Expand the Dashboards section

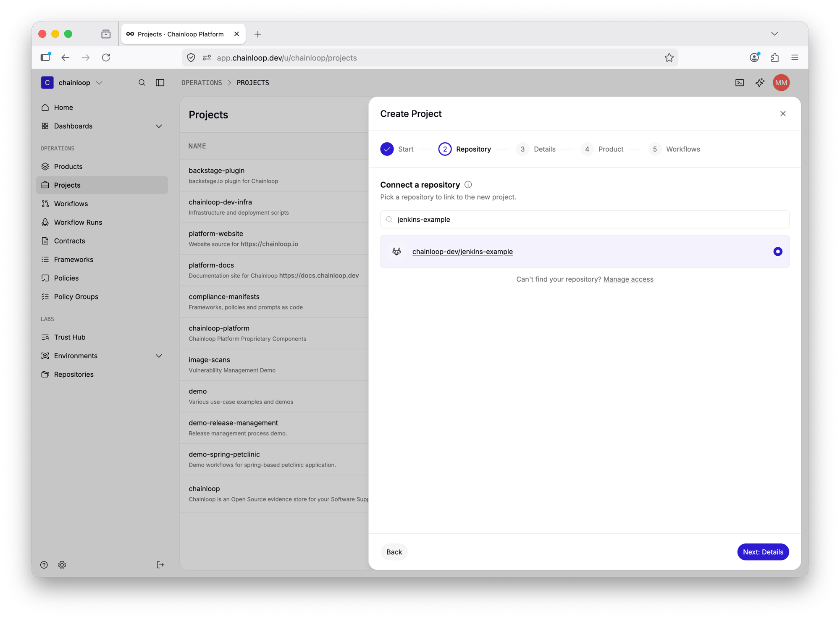159,126
